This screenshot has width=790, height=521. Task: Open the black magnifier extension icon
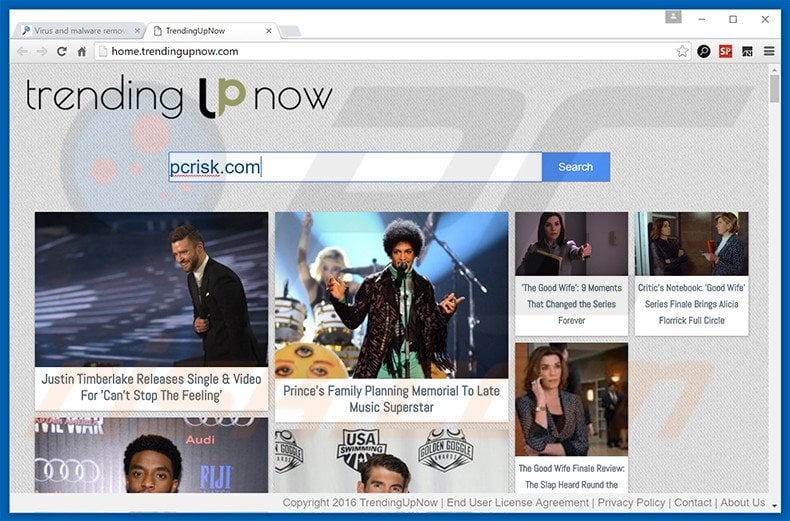tap(704, 51)
